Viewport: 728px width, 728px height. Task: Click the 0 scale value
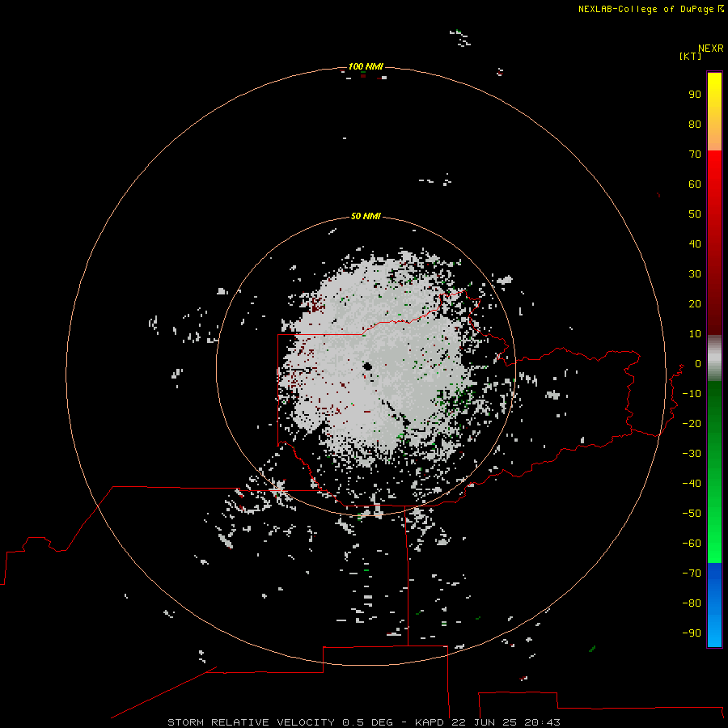[698, 363]
